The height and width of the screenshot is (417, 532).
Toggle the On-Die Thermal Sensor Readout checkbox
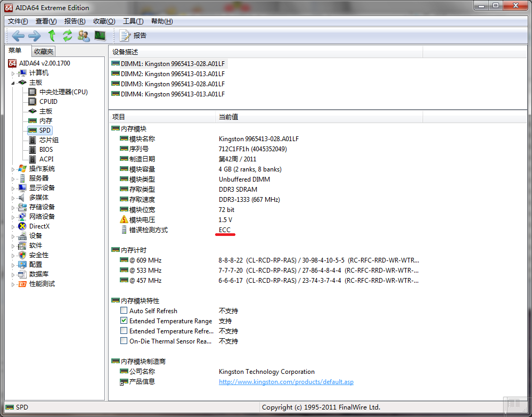[124, 341]
